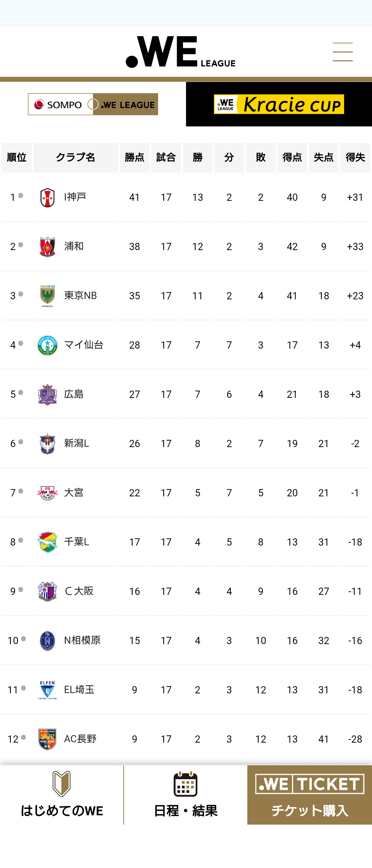Switch to SOMPO WE LEAGUE tab
The width and height of the screenshot is (372, 868).
pyautogui.click(x=93, y=104)
